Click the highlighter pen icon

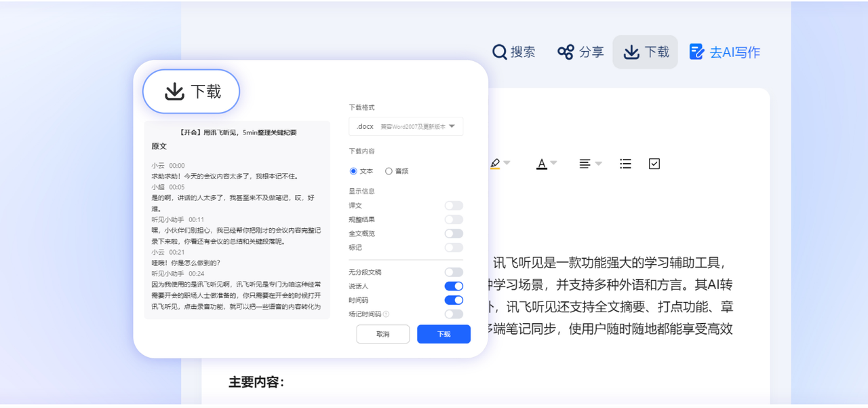(x=495, y=164)
